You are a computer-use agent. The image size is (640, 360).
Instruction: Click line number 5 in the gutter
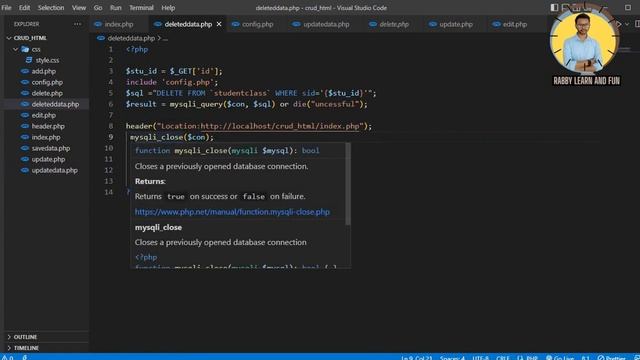[111, 93]
